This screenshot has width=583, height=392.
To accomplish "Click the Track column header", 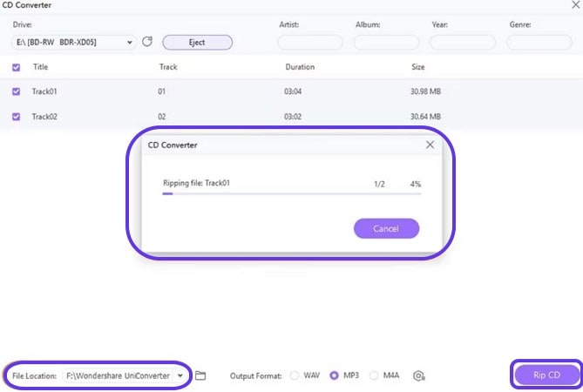I will [168, 67].
